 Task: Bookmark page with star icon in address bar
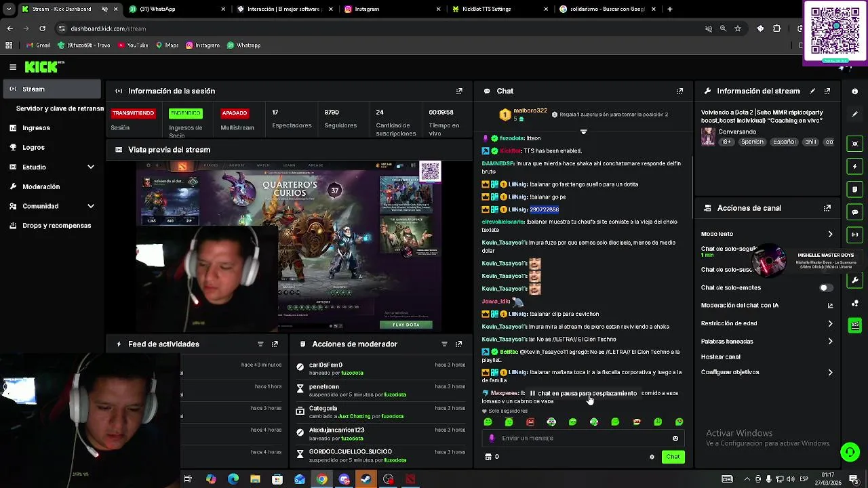[x=738, y=28]
